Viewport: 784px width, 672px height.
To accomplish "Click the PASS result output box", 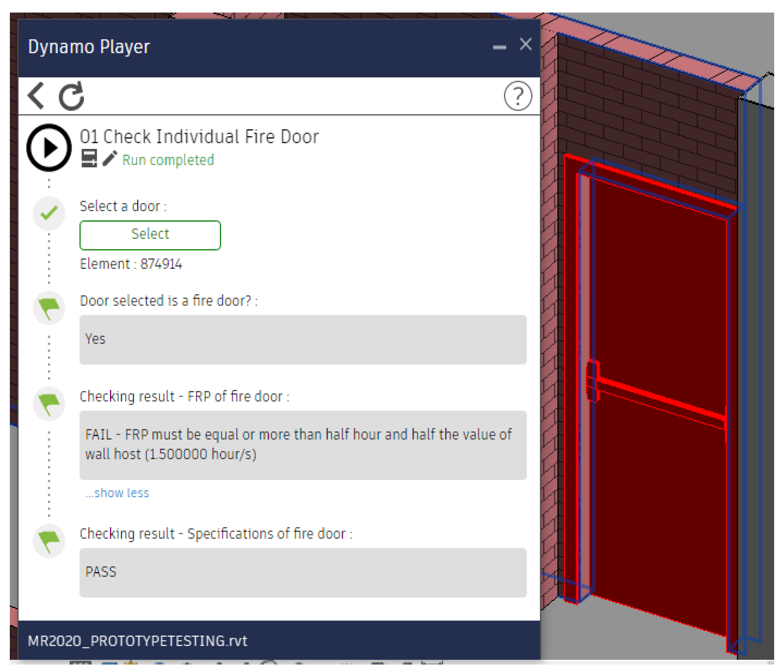I will pyautogui.click(x=303, y=573).
